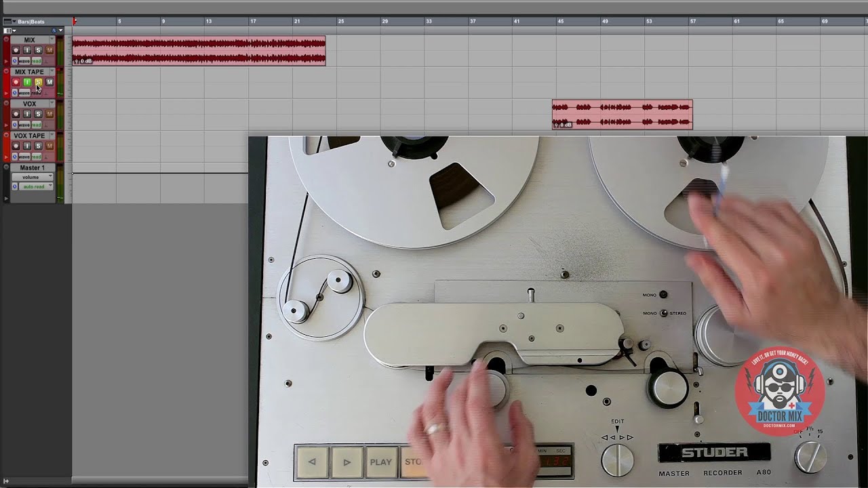Image resolution: width=868 pixels, height=488 pixels.
Task: Mute the MIX TAPE track
Action: click(x=50, y=82)
